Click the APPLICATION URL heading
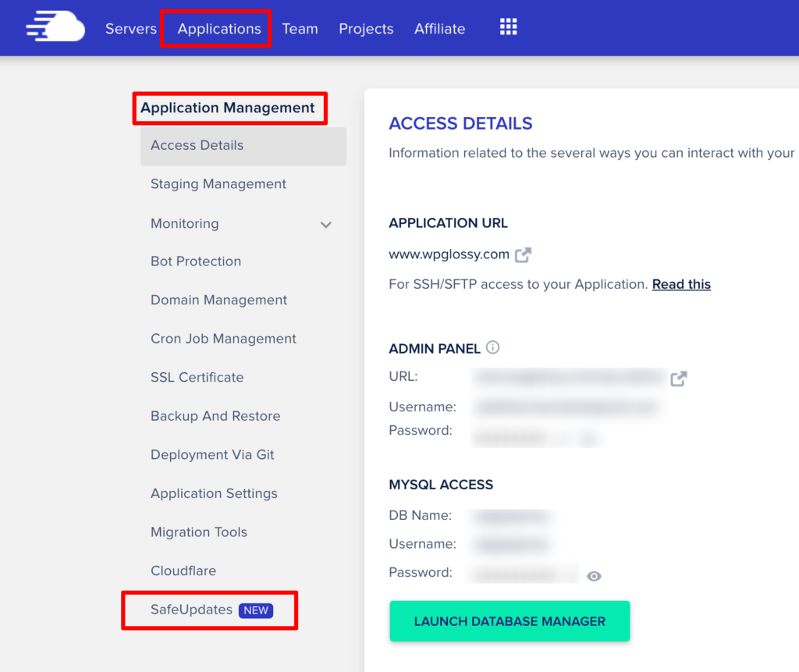The image size is (799, 672). coord(448,222)
